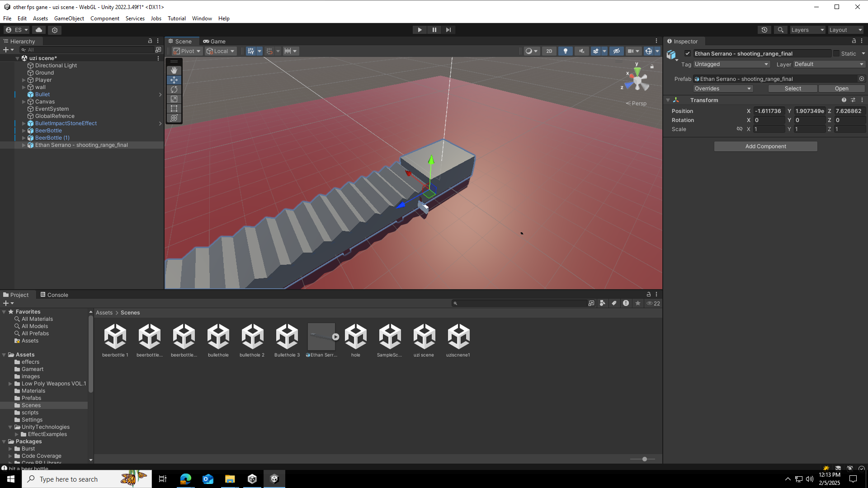The height and width of the screenshot is (488, 868).
Task: Open the undo history icon
Action: point(764,30)
